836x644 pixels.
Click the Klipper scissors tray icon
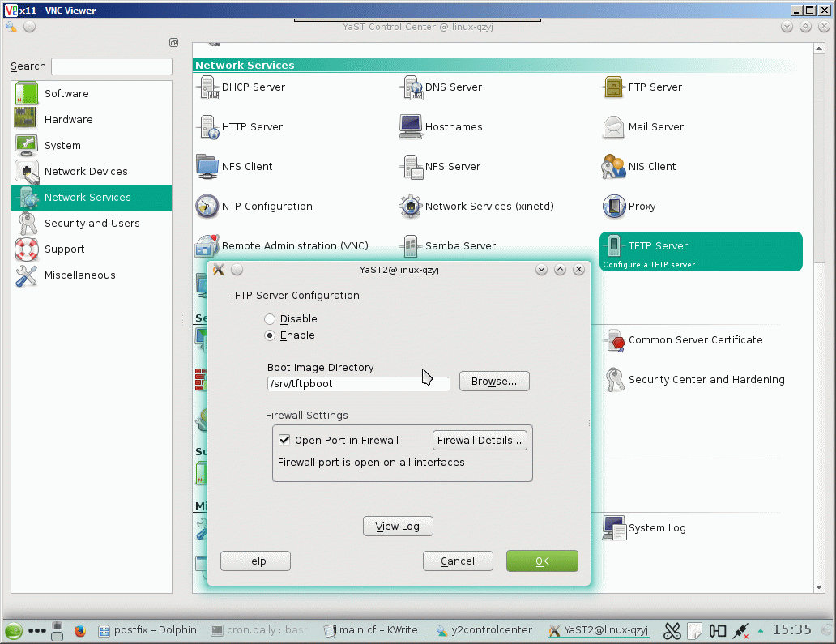coord(672,631)
